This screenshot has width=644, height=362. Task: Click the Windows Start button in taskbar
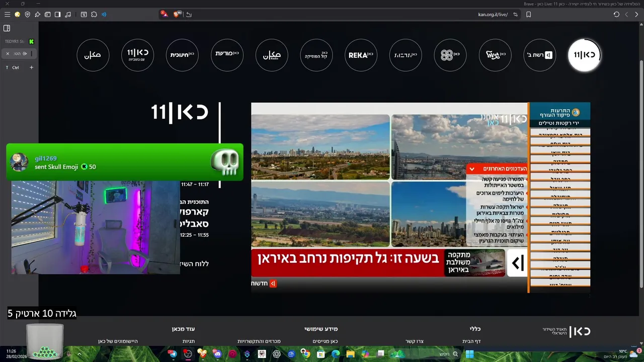[x=469, y=354]
